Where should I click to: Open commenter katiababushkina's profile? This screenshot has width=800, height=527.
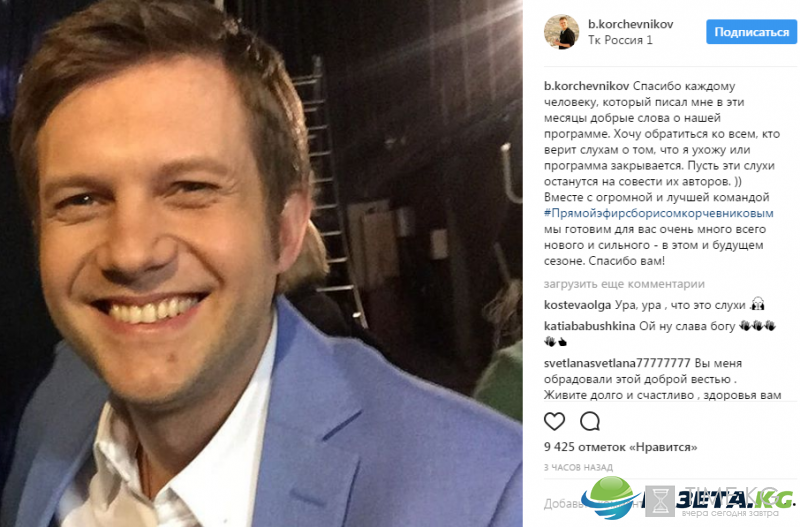coord(589,326)
